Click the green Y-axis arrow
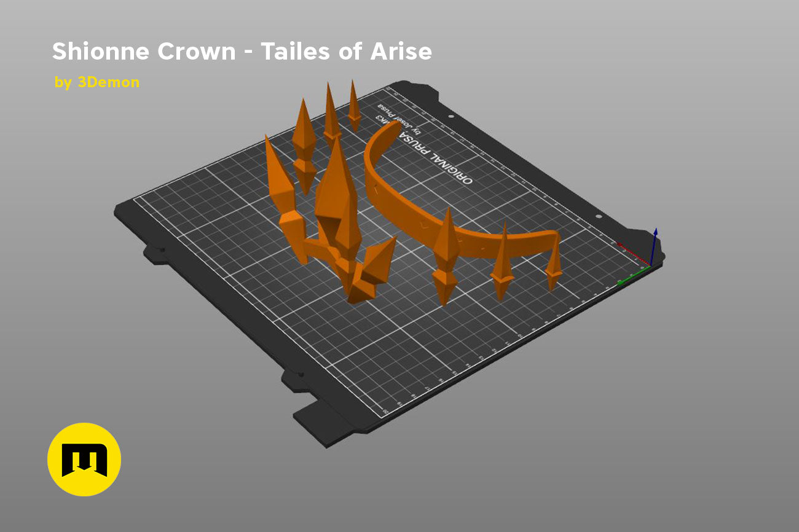The height and width of the screenshot is (532, 799). tap(633, 276)
